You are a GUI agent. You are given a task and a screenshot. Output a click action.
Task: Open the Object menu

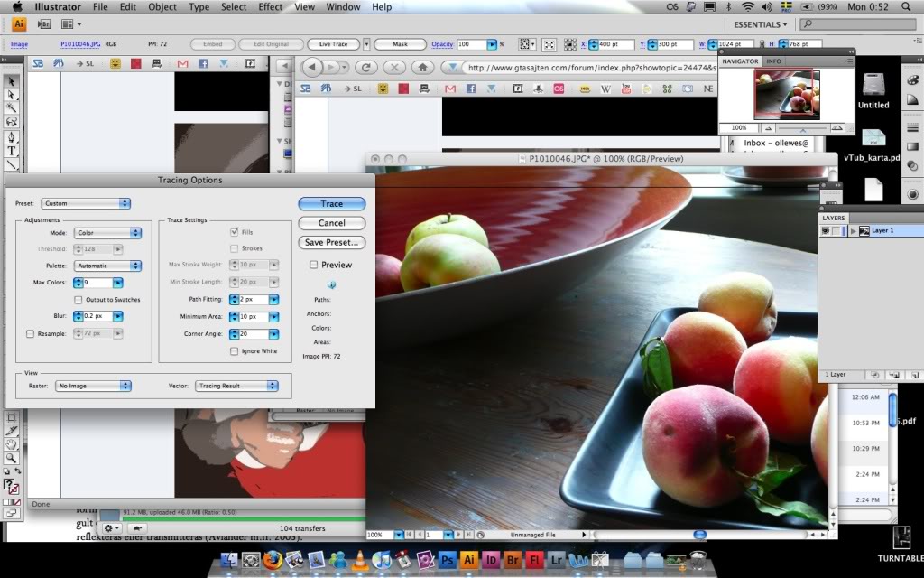point(162,6)
